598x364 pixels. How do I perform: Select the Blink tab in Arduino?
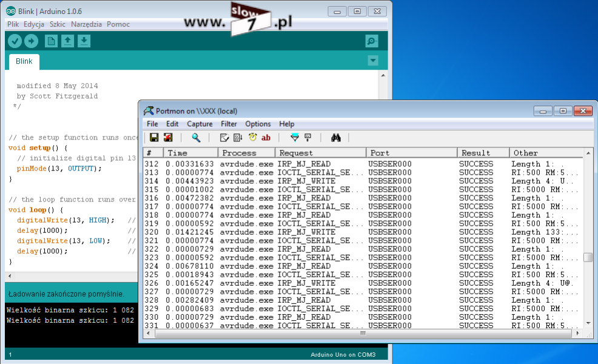(24, 61)
